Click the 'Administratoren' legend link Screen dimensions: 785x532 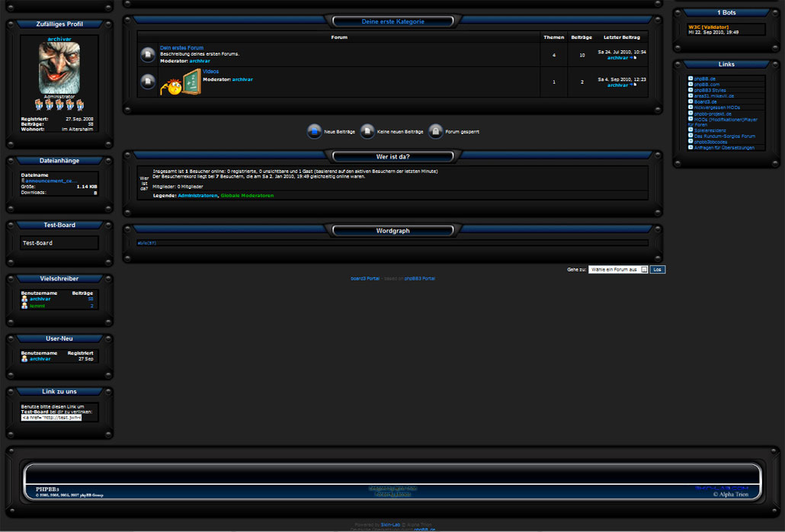point(197,196)
